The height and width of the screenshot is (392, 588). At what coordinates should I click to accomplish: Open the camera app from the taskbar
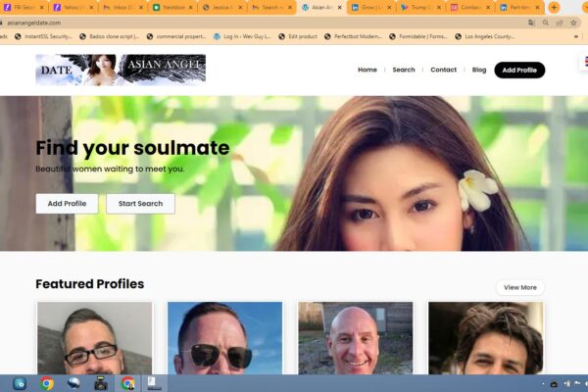100,383
